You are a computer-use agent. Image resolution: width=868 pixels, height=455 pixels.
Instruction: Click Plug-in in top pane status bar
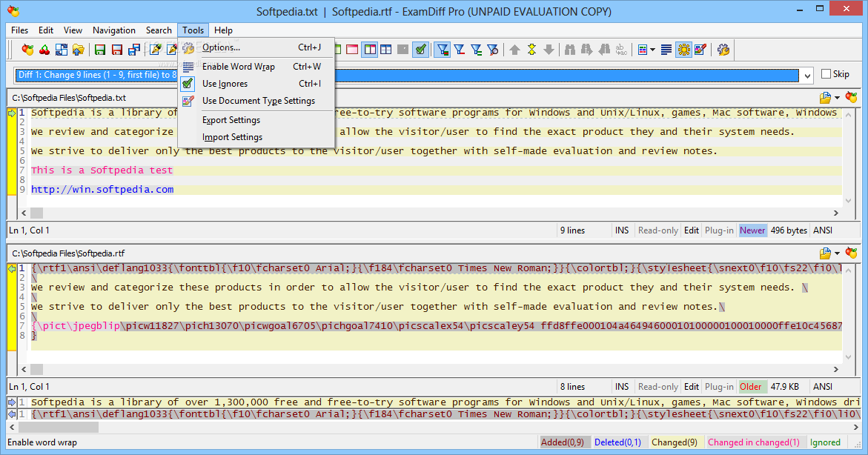(x=719, y=230)
